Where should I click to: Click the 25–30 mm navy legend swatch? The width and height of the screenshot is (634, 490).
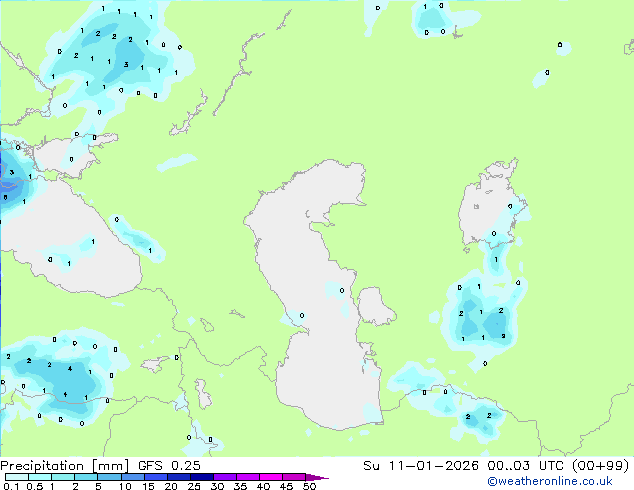(201, 477)
